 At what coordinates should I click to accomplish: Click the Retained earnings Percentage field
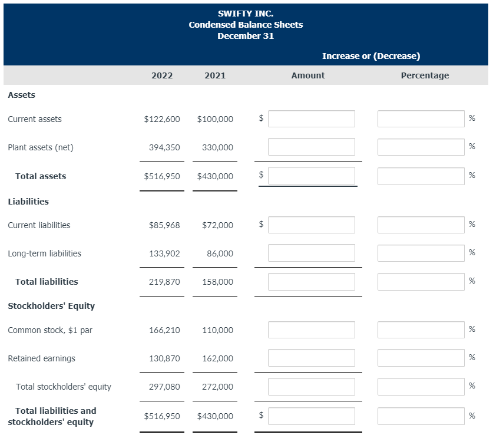coord(421,357)
